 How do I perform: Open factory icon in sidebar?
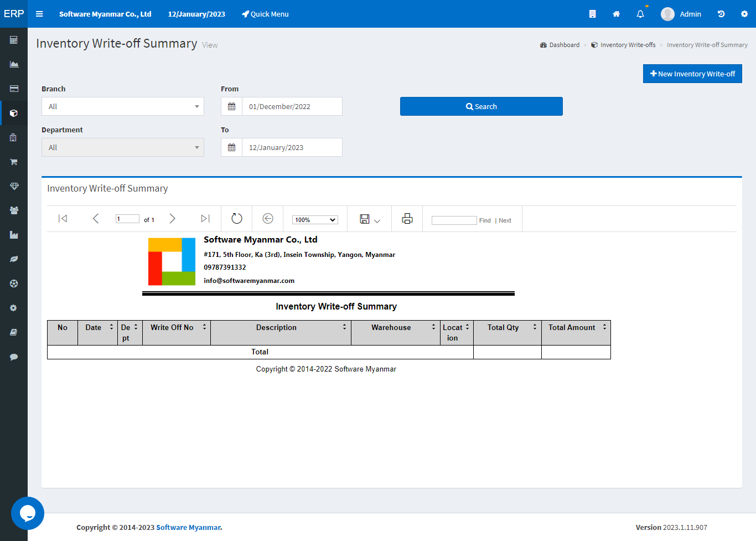click(x=14, y=235)
